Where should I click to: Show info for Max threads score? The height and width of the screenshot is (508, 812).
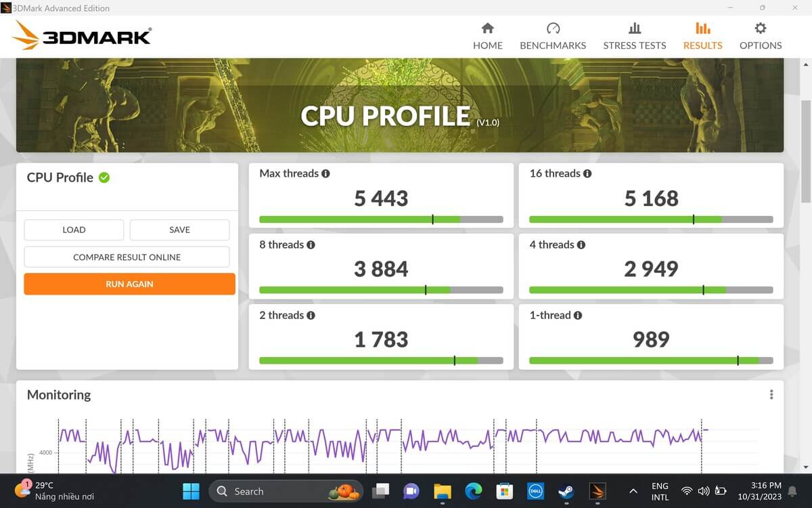(x=325, y=173)
